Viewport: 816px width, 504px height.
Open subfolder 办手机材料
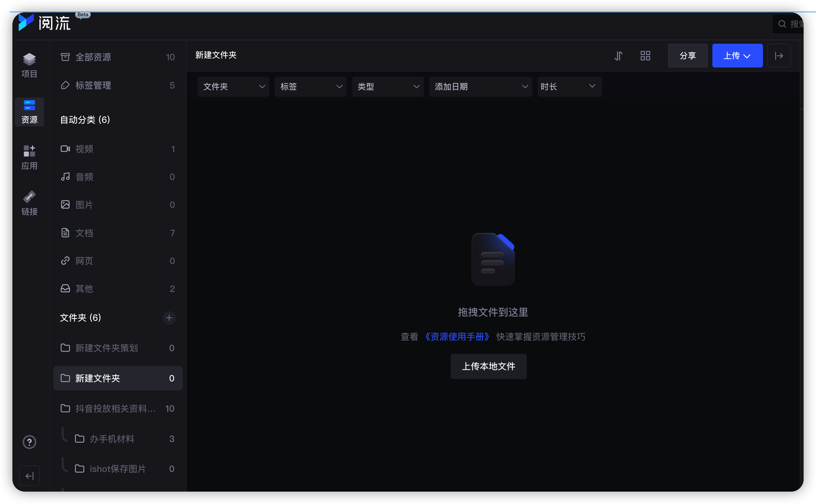point(118,439)
